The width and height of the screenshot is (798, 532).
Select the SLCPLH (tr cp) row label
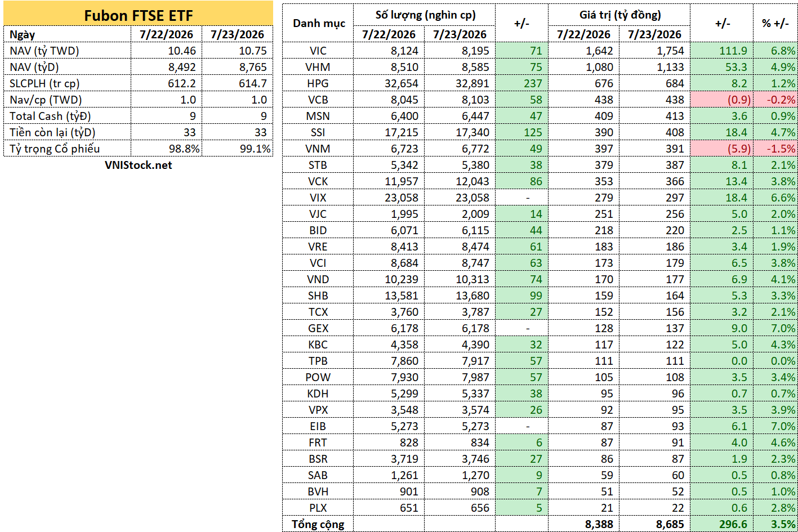pyautogui.click(x=67, y=83)
